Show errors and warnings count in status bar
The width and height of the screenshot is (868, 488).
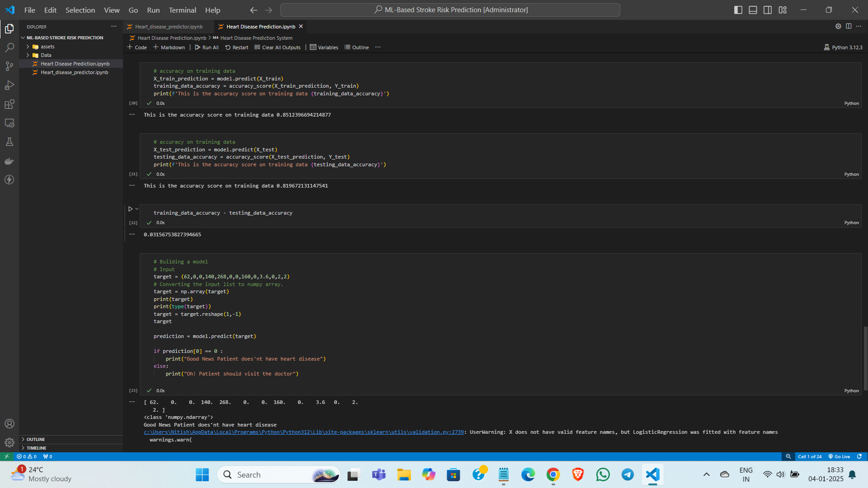(27, 457)
